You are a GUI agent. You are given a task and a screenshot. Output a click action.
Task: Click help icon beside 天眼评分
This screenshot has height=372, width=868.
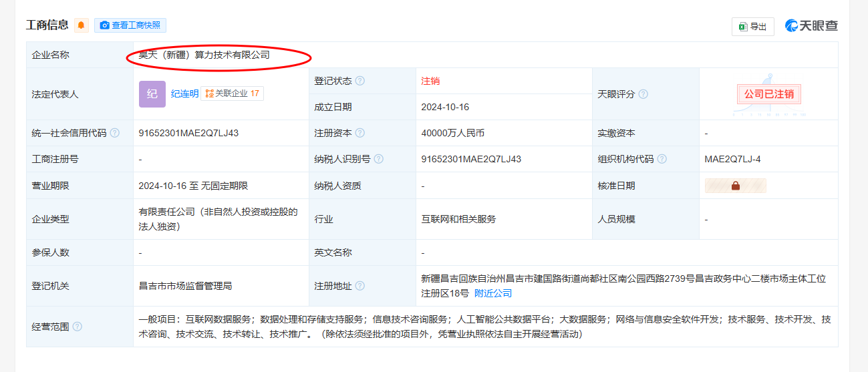pos(643,94)
